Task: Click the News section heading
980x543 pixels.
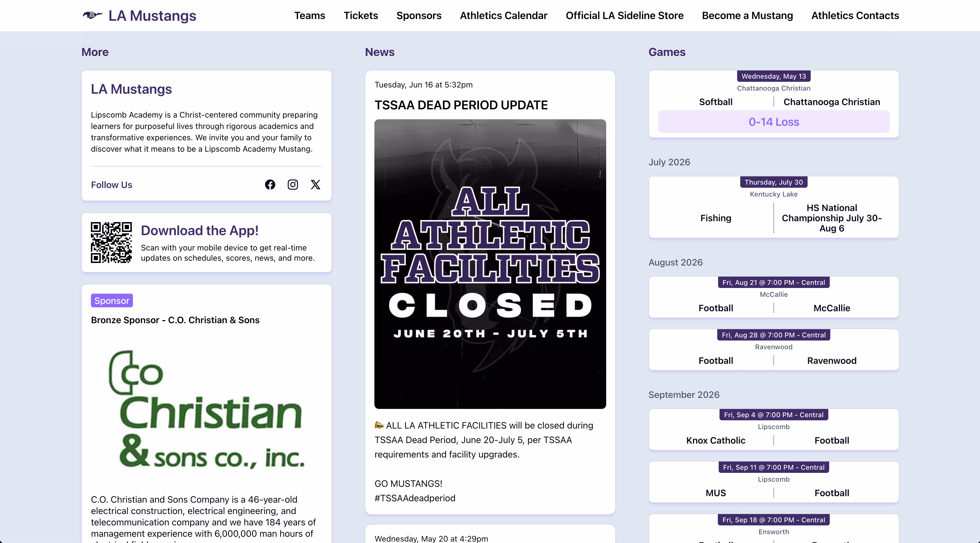Action: [380, 52]
